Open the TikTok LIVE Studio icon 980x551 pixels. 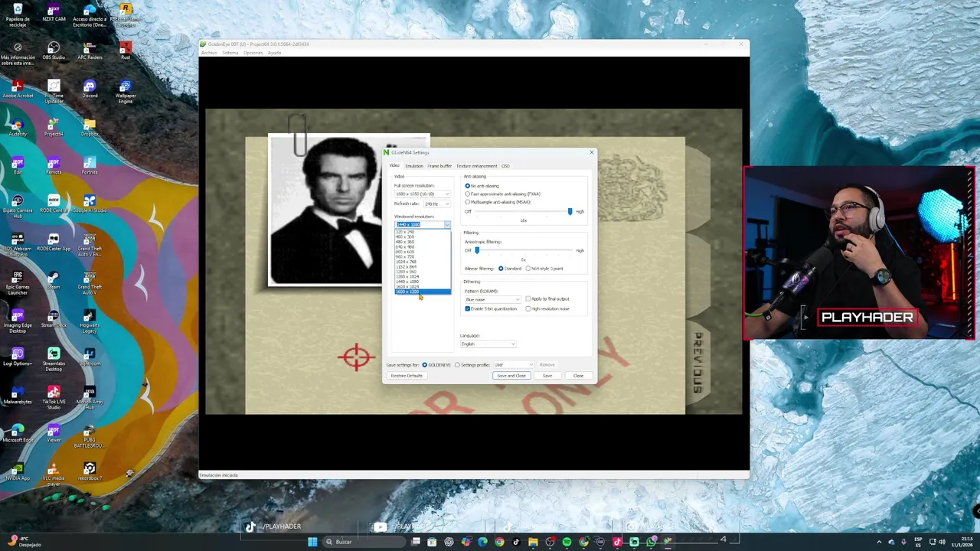coord(54,398)
